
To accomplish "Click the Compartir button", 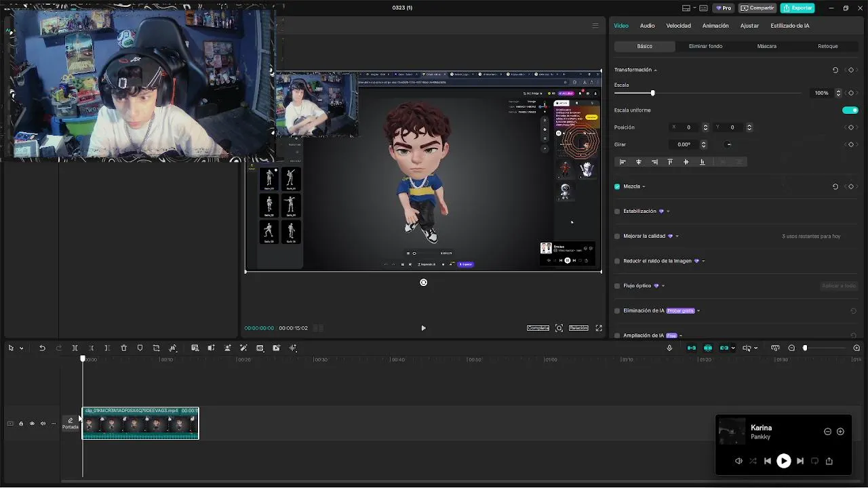I will (757, 8).
